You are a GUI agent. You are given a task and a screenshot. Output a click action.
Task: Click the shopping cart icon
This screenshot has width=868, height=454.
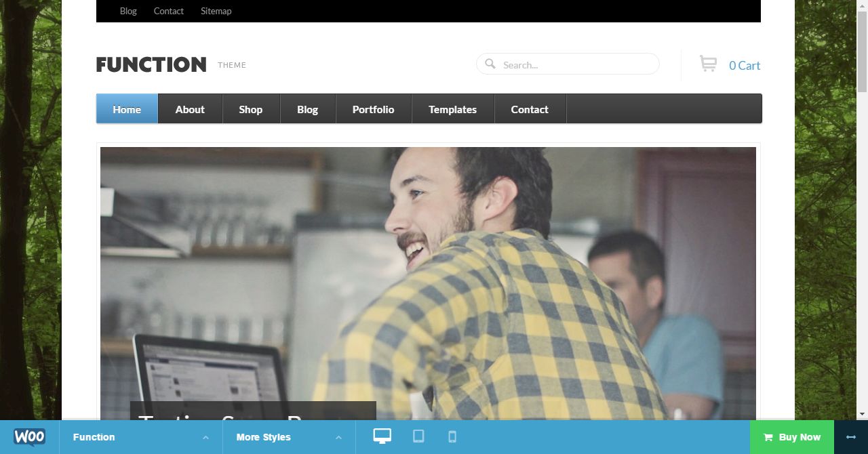pos(708,64)
